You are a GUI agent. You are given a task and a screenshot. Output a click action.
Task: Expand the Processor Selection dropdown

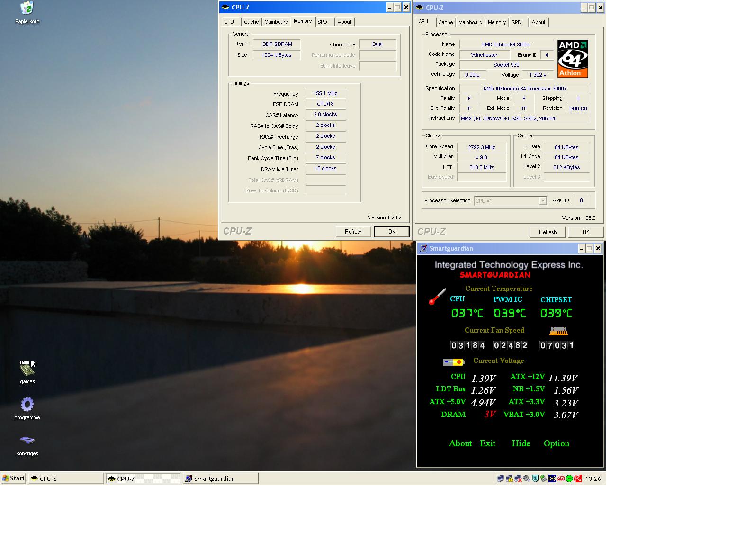coord(543,201)
